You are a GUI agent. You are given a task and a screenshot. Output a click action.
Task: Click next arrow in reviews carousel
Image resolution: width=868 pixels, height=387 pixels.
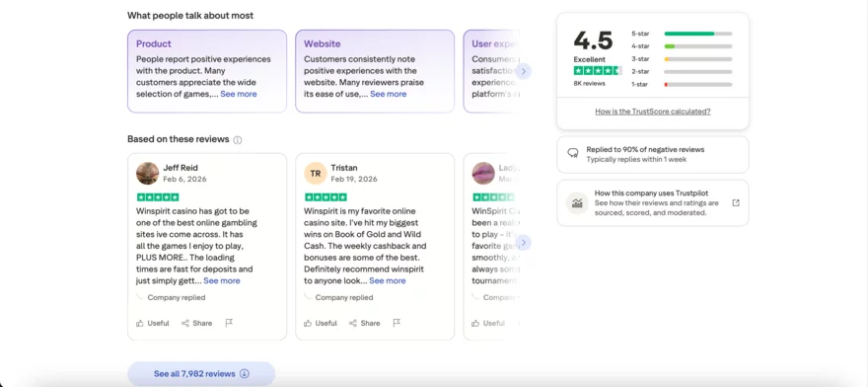click(x=523, y=243)
